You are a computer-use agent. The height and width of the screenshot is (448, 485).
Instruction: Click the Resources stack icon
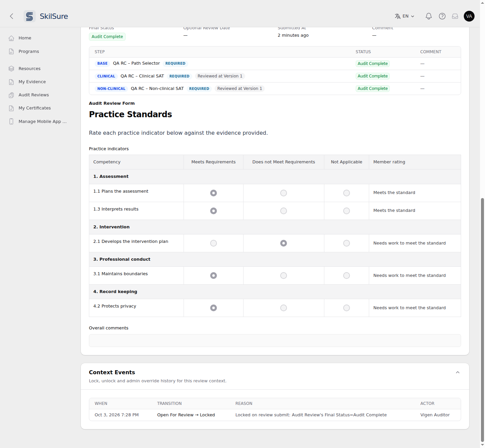click(11, 69)
